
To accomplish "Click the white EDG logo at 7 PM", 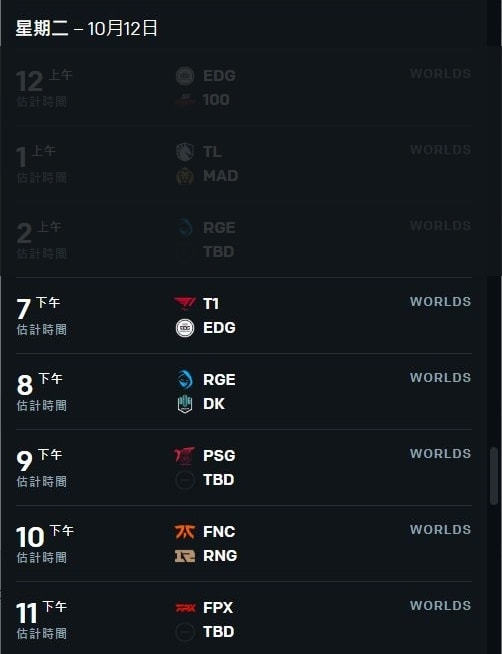I will [x=185, y=328].
